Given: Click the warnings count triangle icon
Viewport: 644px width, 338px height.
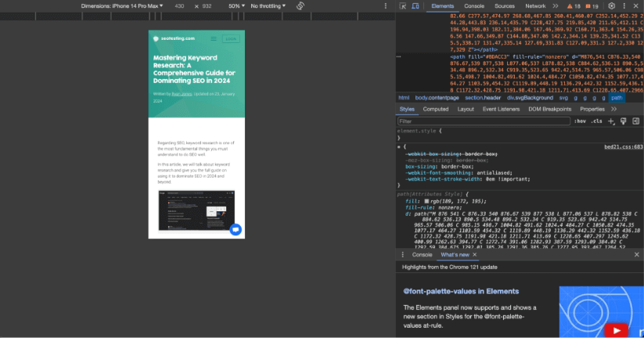Looking at the screenshot, I should (x=568, y=5).
